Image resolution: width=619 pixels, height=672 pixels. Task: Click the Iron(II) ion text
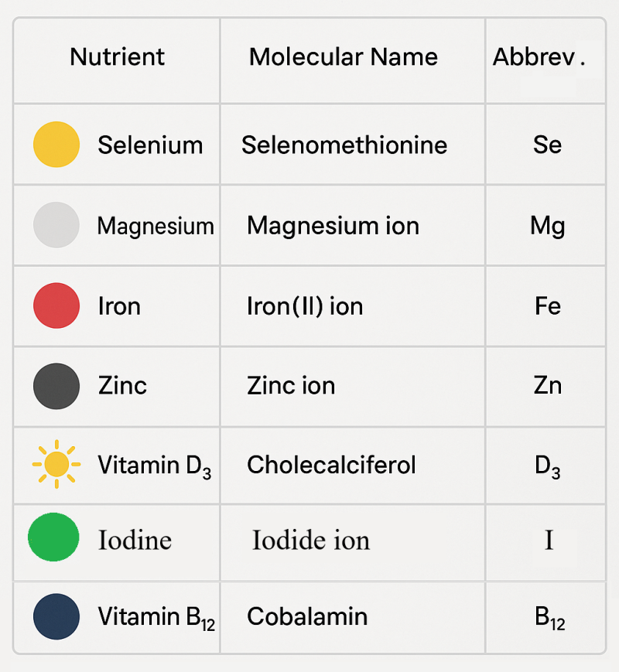305,306
